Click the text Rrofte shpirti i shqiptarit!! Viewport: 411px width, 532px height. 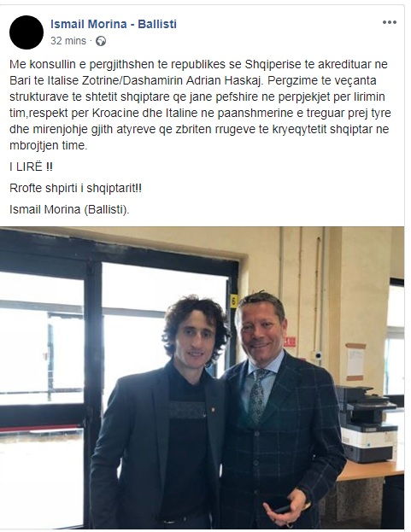[x=76, y=188]
